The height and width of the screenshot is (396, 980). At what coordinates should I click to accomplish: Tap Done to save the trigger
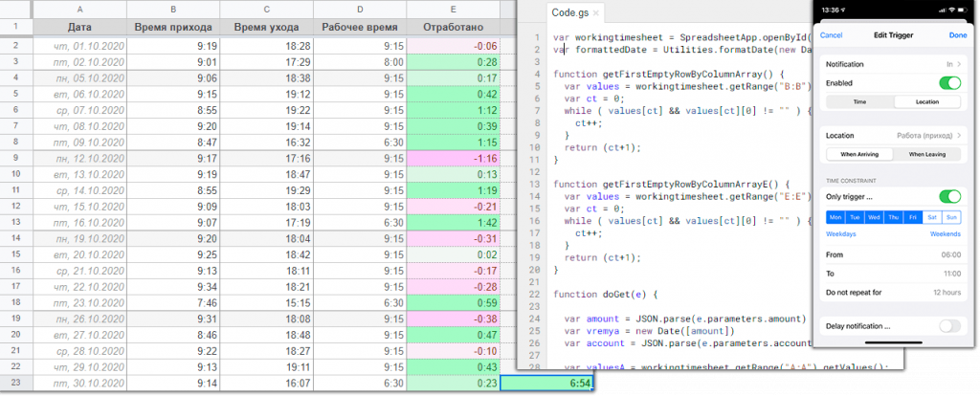pos(957,35)
